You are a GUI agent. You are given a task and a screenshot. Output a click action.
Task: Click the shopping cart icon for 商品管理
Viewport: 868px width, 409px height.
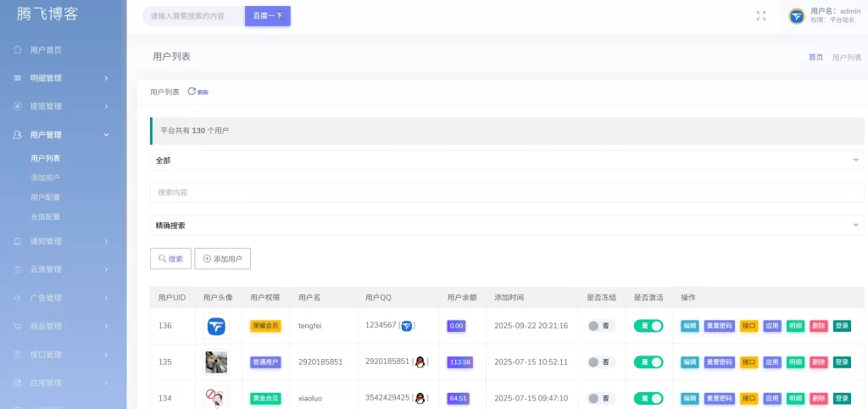[18, 326]
